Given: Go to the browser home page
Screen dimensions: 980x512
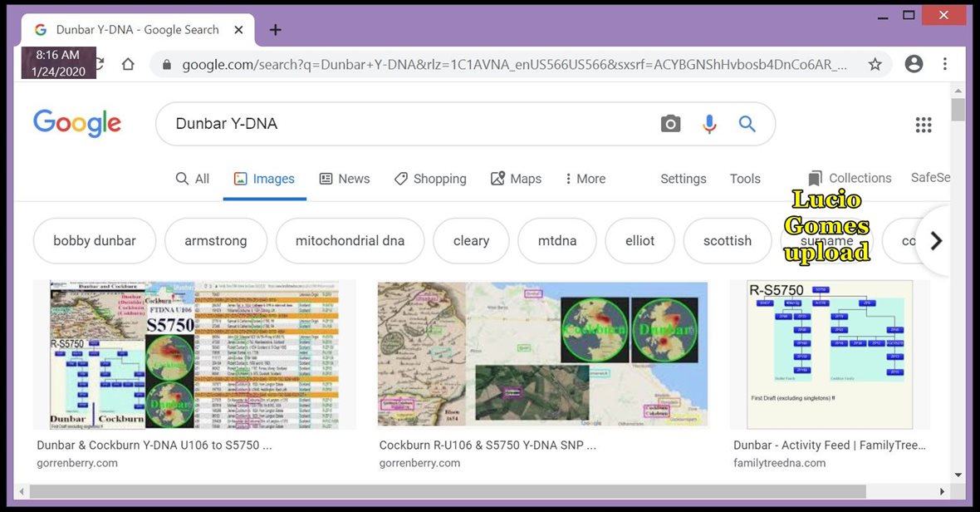Looking at the screenshot, I should [128, 64].
